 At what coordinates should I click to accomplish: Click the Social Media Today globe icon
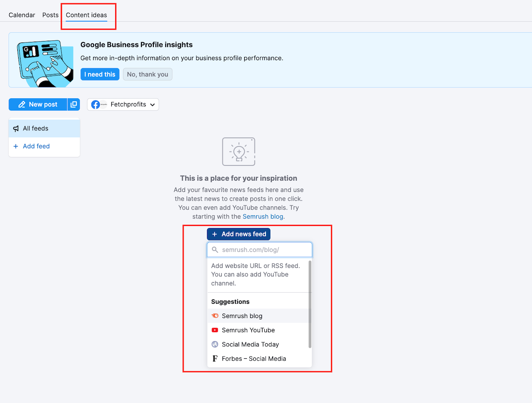coord(215,344)
